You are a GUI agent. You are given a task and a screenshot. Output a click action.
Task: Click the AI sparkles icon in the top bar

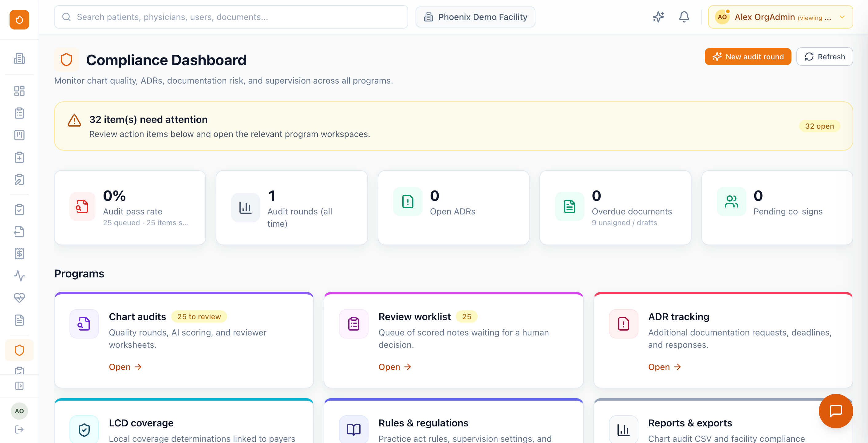(x=658, y=17)
